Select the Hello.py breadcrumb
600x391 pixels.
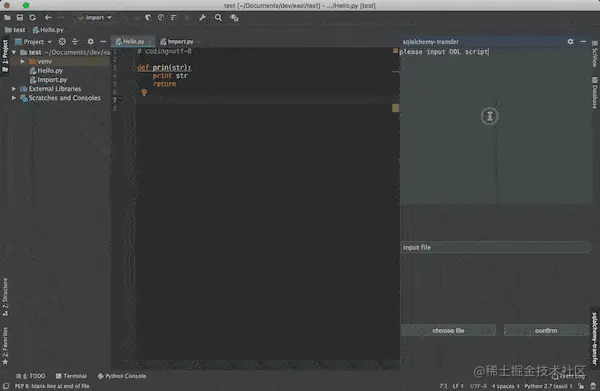pos(48,30)
